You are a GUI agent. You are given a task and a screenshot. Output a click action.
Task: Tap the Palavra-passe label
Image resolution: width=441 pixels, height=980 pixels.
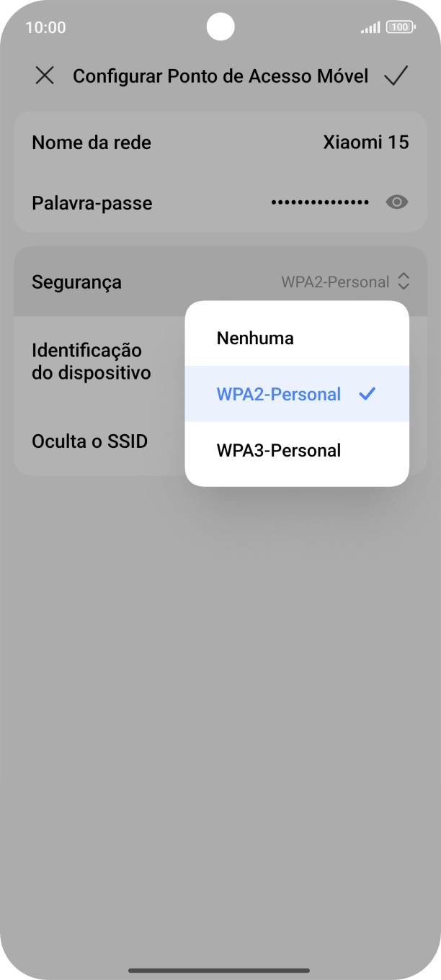tap(92, 203)
